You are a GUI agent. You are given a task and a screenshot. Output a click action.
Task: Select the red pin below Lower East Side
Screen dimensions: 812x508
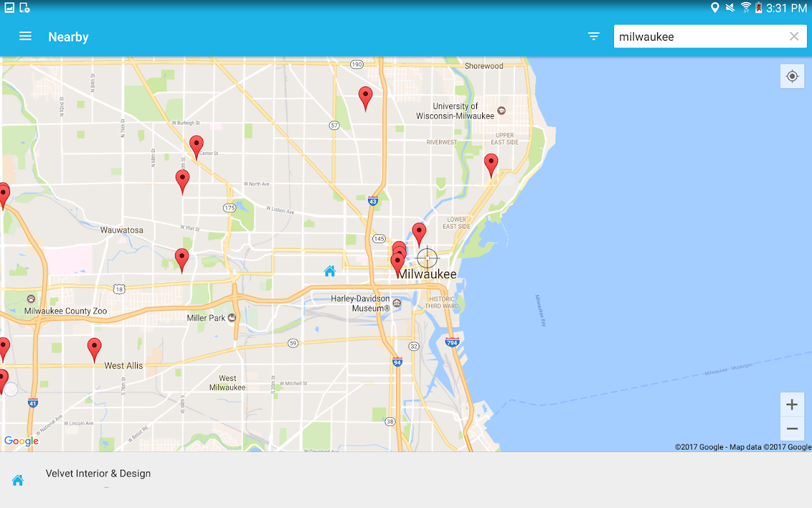(x=419, y=234)
